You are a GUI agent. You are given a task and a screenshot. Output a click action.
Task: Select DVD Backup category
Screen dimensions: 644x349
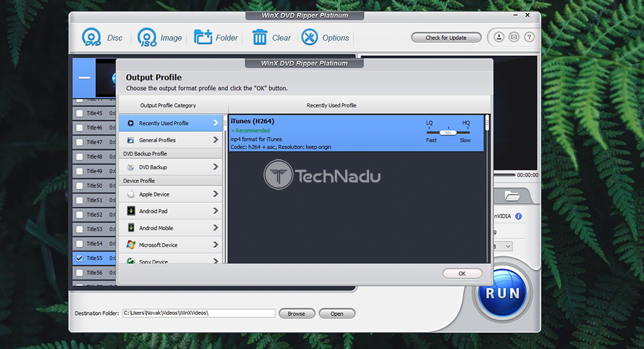tap(171, 167)
